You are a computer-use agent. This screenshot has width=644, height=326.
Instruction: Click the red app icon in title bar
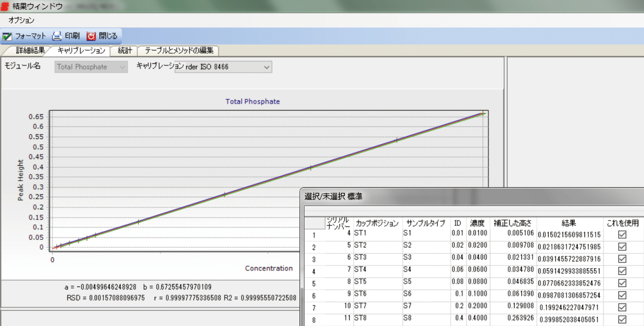5,6
